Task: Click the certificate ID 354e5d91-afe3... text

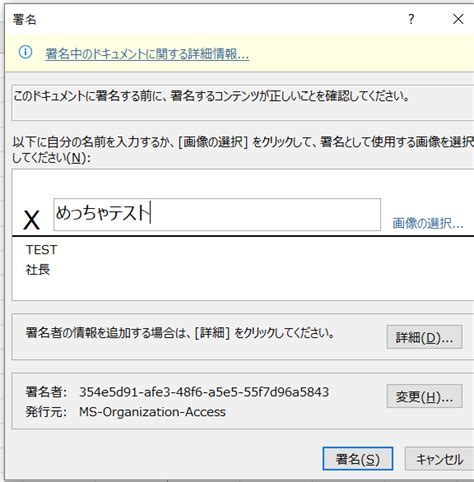Action: (x=204, y=392)
